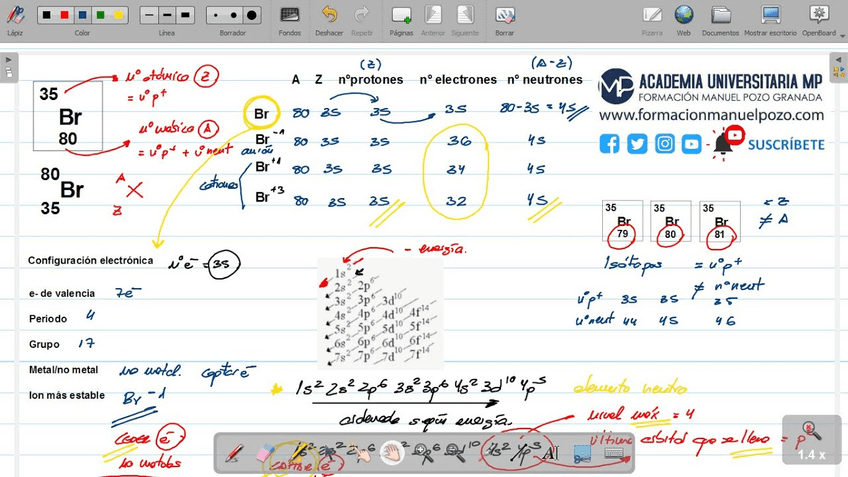The image size is (848, 477).
Task: Set the largest Borrador eraser size
Action: [252, 16]
